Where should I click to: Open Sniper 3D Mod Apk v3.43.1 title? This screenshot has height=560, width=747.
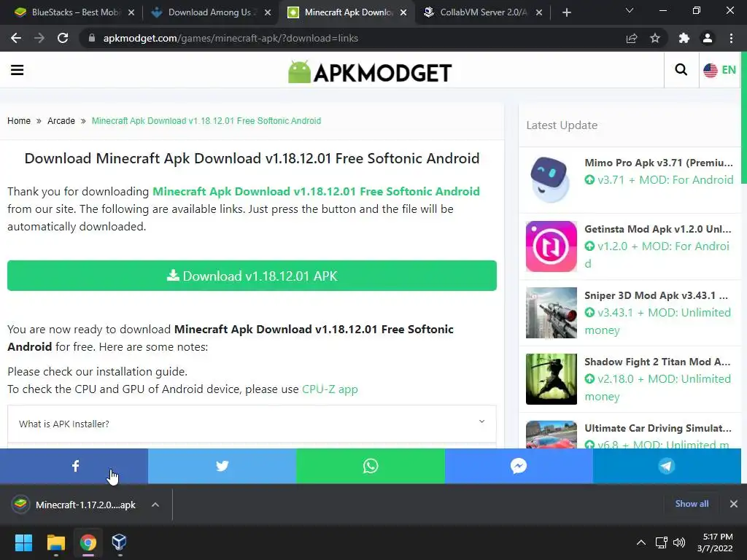pyautogui.click(x=656, y=295)
